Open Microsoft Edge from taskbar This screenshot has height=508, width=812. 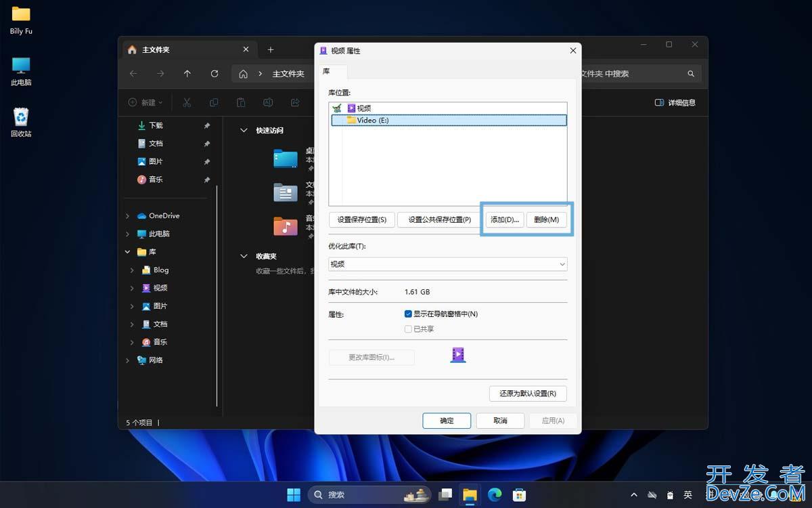495,494
